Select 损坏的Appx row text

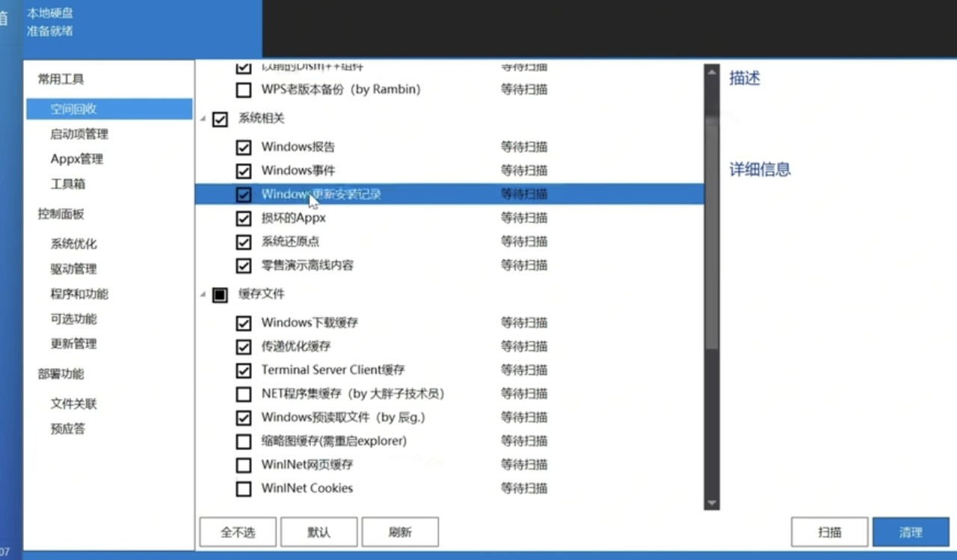click(293, 218)
